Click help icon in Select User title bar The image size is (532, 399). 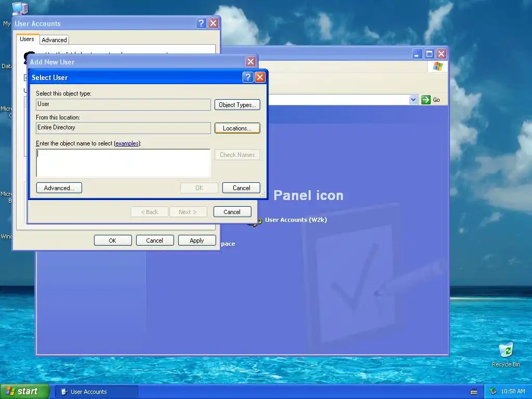[248, 77]
